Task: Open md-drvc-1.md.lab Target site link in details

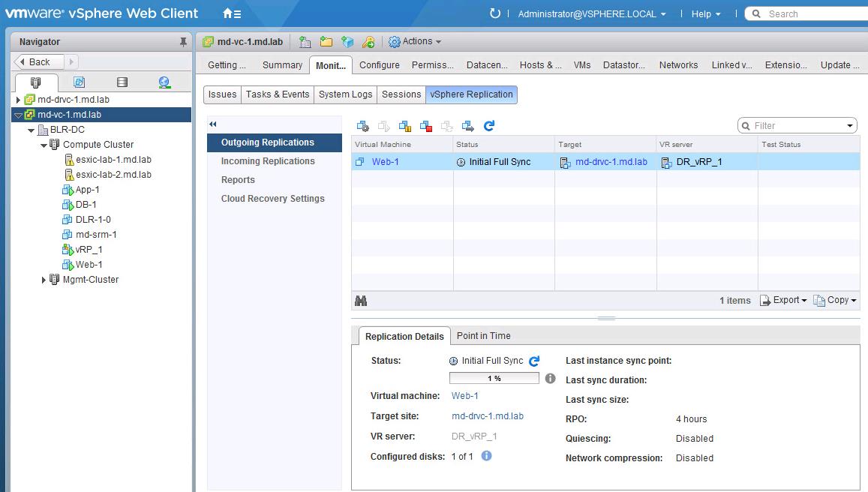Action: (487, 415)
